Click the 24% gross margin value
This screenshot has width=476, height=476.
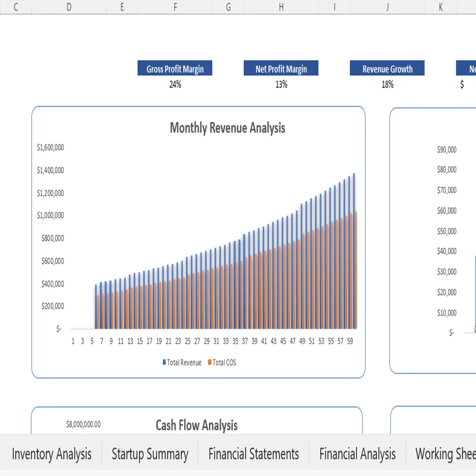175,85
